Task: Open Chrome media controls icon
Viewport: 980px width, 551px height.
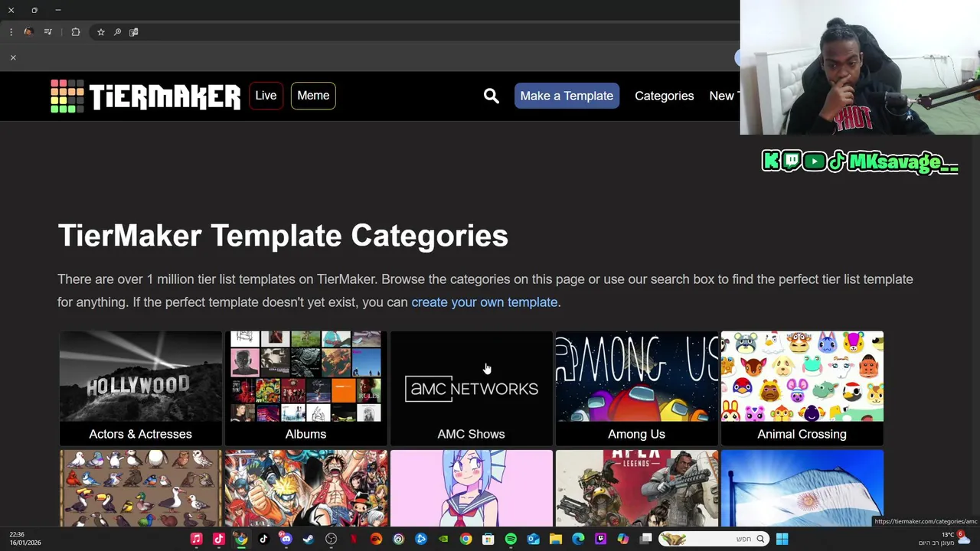Action: pos(48,32)
